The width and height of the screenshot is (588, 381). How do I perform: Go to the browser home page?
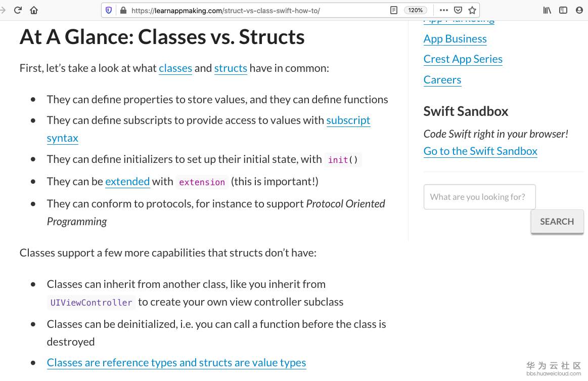(x=34, y=10)
